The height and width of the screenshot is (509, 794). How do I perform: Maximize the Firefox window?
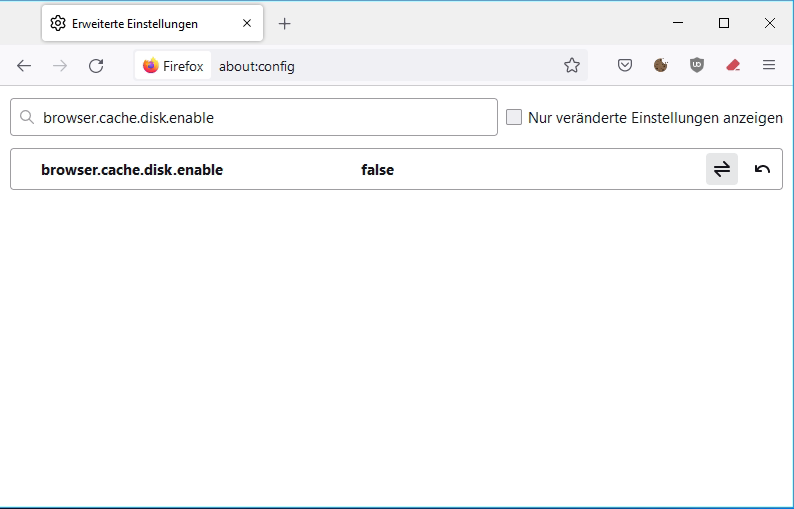(724, 23)
